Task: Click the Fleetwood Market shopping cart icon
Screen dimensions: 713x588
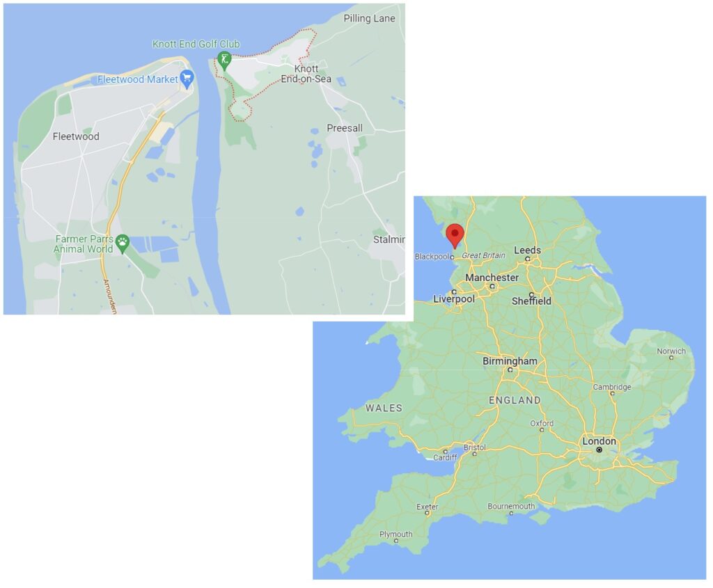Action: (187, 79)
